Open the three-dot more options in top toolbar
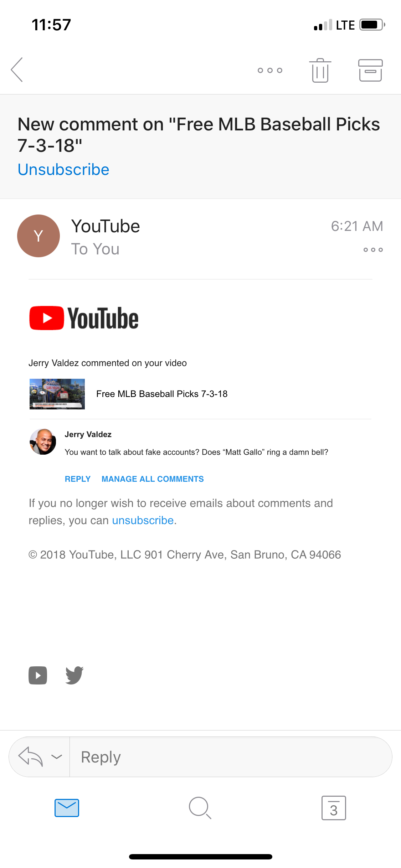The height and width of the screenshot is (868, 401). tap(270, 70)
